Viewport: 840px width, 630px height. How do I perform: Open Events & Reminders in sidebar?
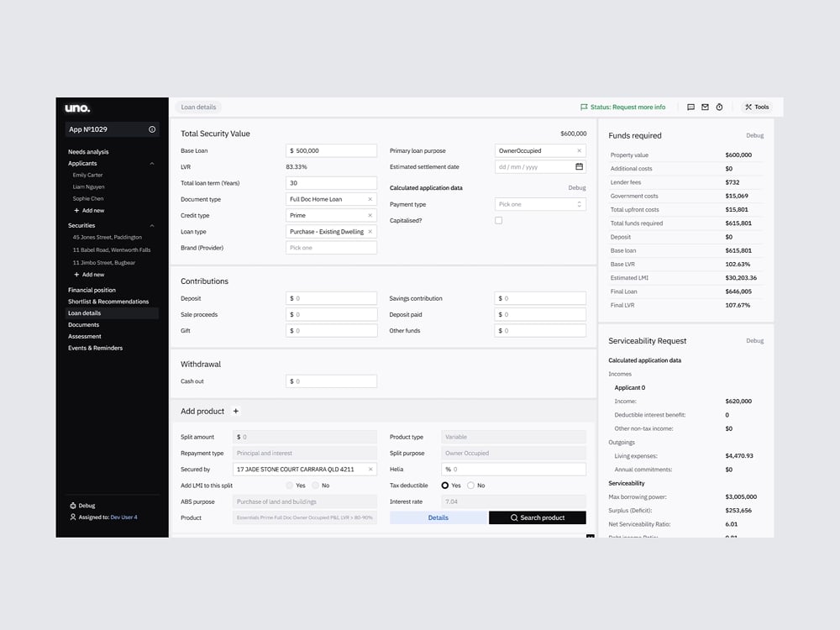(x=96, y=349)
